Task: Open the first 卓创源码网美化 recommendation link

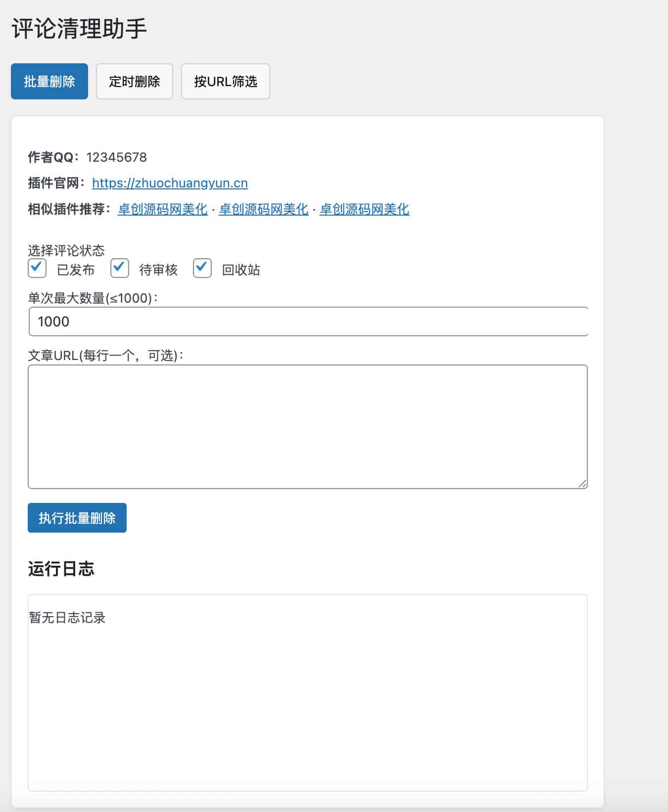Action: coord(163,209)
